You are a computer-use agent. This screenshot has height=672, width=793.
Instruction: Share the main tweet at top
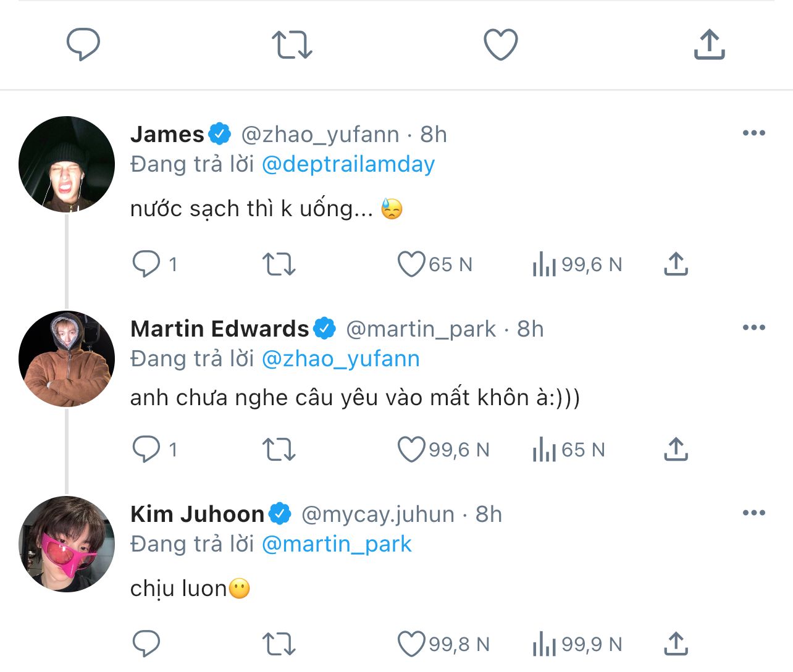click(x=709, y=44)
